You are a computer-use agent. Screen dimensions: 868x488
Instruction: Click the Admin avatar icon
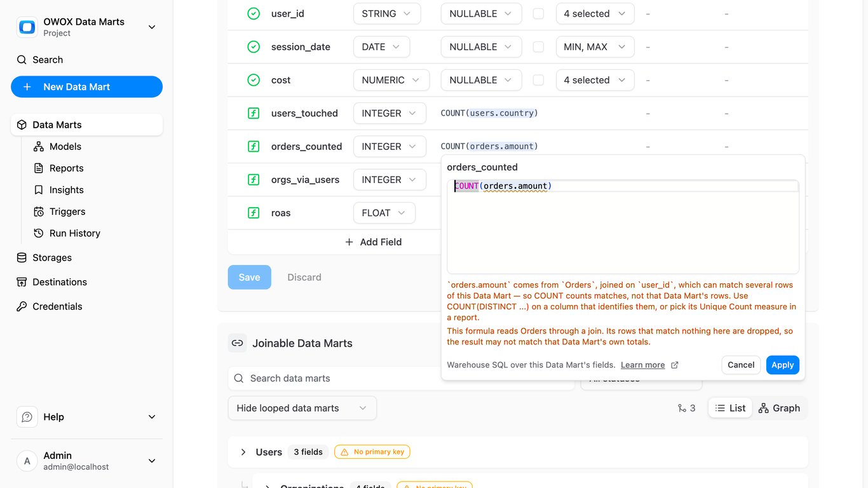pyautogui.click(x=27, y=461)
